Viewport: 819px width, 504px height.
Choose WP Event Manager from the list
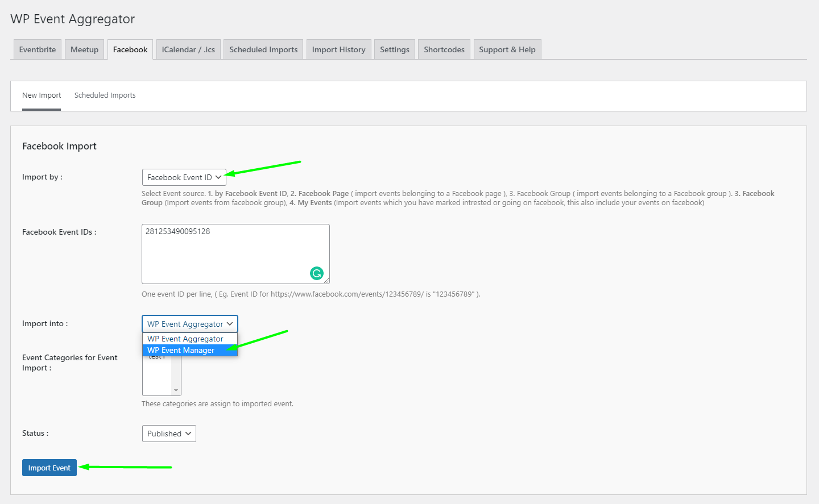[x=181, y=351]
